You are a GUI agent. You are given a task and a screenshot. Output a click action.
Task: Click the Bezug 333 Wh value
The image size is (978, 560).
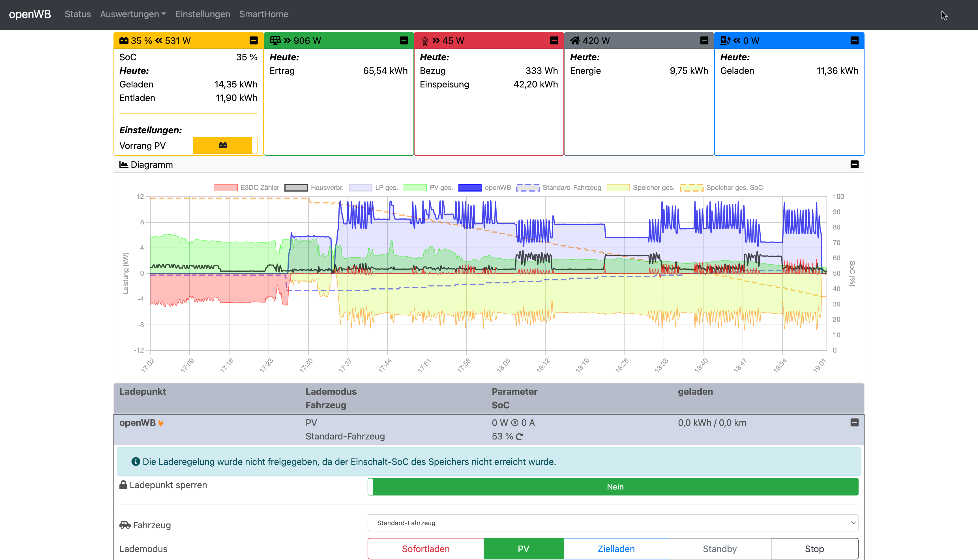[x=542, y=71]
